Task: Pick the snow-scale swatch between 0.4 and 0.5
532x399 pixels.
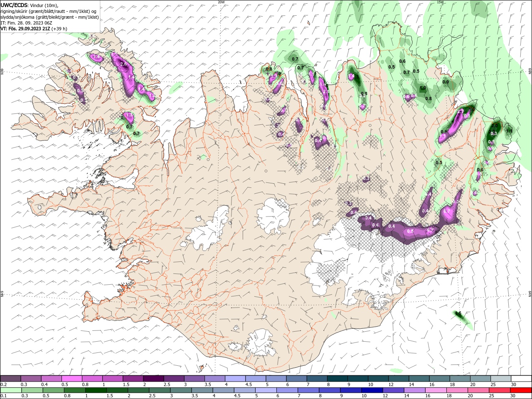Action: point(52,378)
